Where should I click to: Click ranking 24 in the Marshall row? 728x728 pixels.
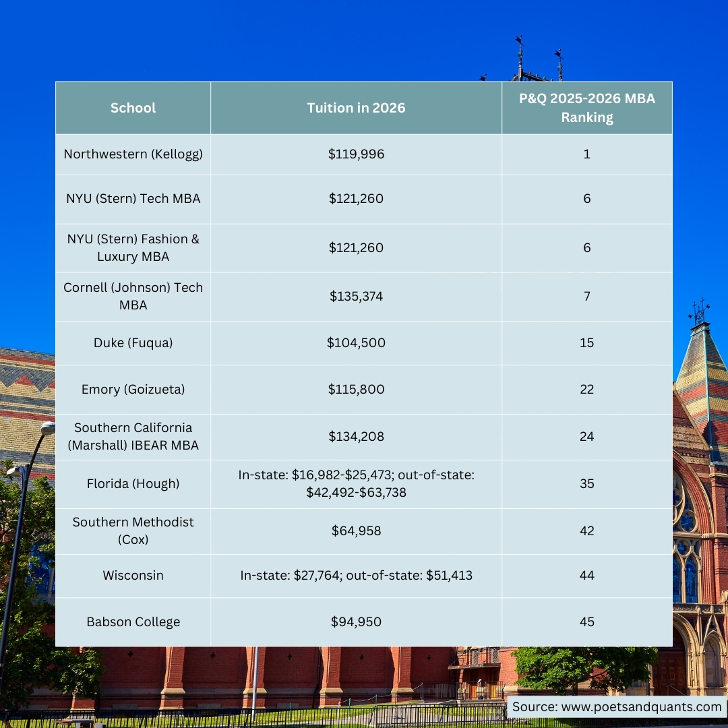(x=587, y=436)
